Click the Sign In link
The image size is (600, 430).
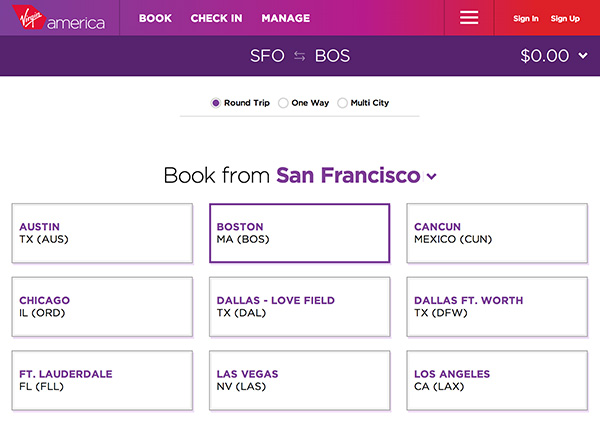[x=526, y=18]
